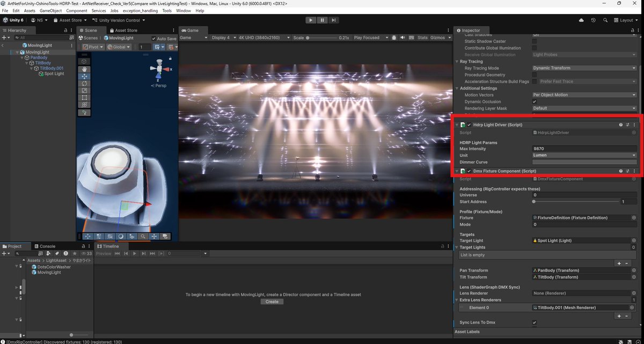Open the Unit dropdown showing Lumen
644x344 pixels.
pyautogui.click(x=584, y=155)
